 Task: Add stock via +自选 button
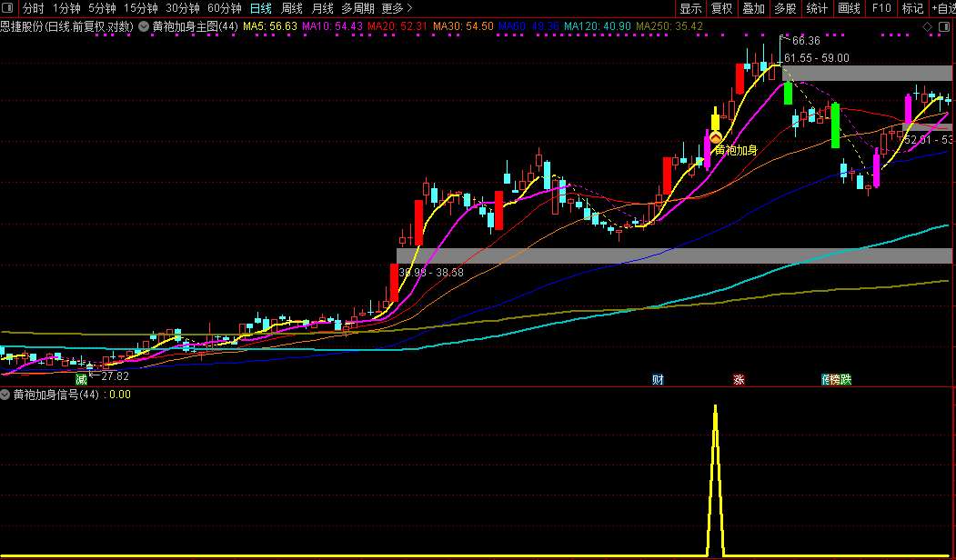click(x=943, y=8)
